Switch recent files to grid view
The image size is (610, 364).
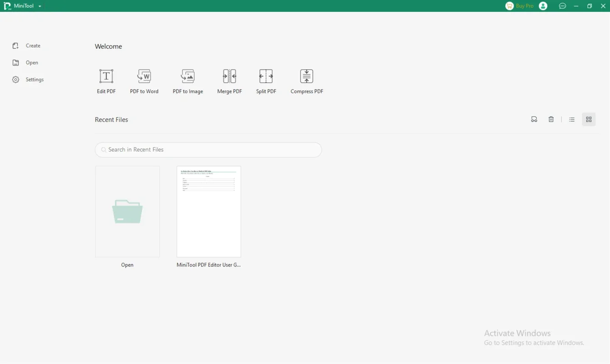coord(589,119)
